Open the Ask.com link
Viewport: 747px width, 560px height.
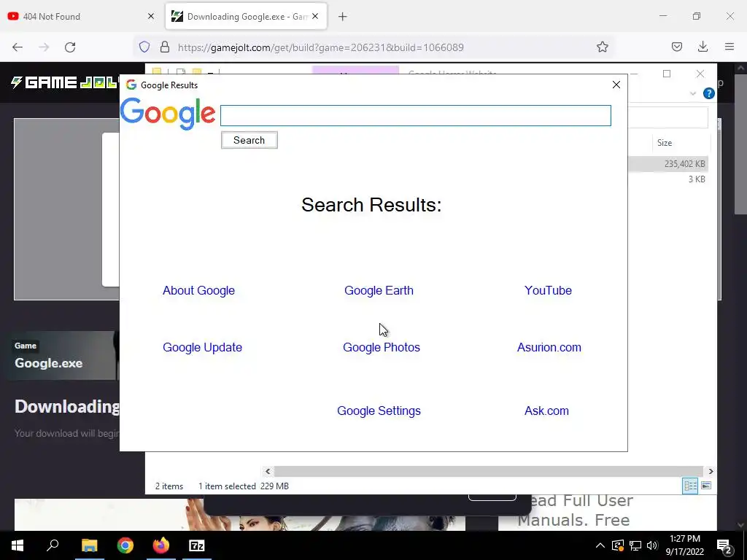coord(546,411)
